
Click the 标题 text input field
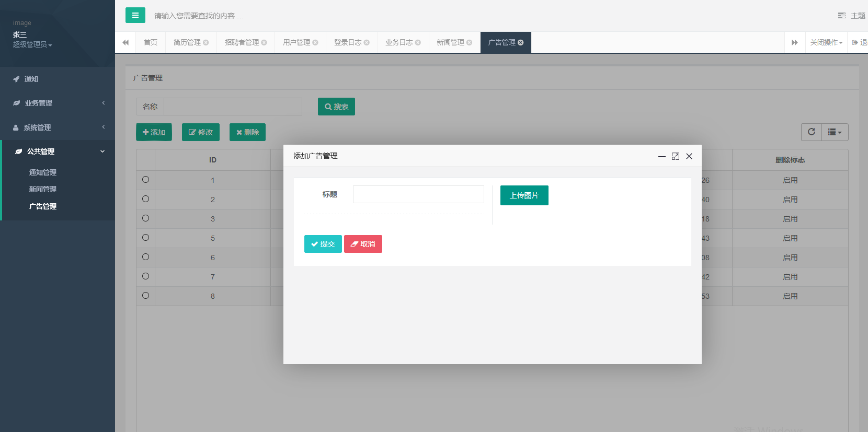coord(418,194)
